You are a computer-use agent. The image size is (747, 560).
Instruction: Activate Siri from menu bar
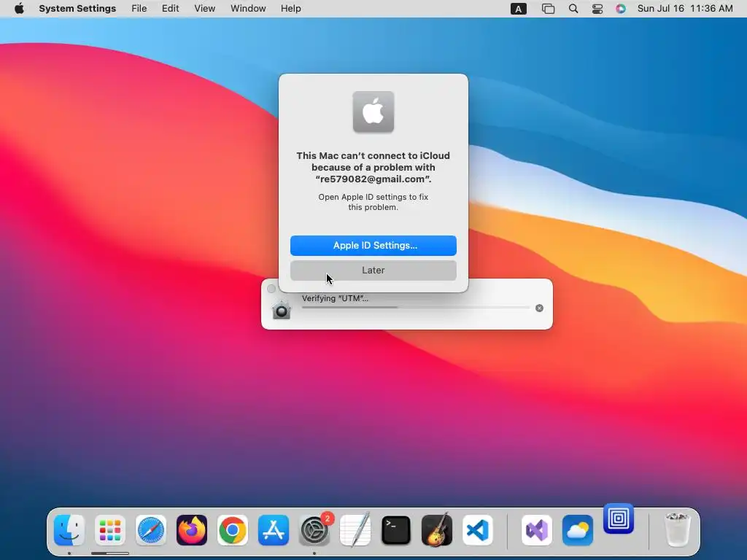(x=620, y=9)
